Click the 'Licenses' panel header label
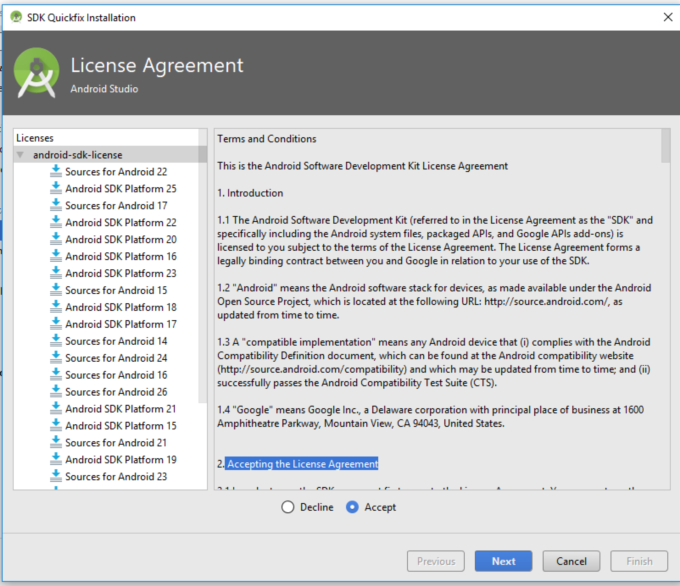Screen dimensions: 680x586 (35, 138)
